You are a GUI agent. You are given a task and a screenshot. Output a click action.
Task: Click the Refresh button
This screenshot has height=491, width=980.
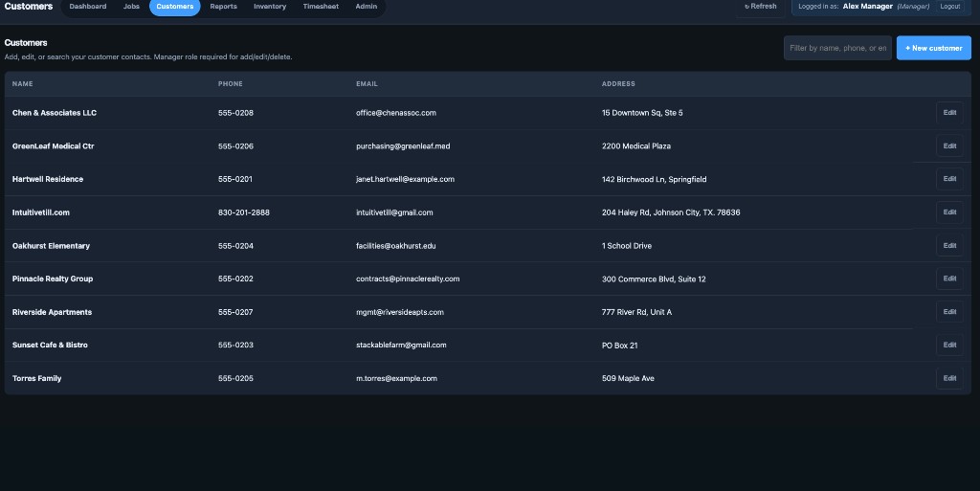761,7
